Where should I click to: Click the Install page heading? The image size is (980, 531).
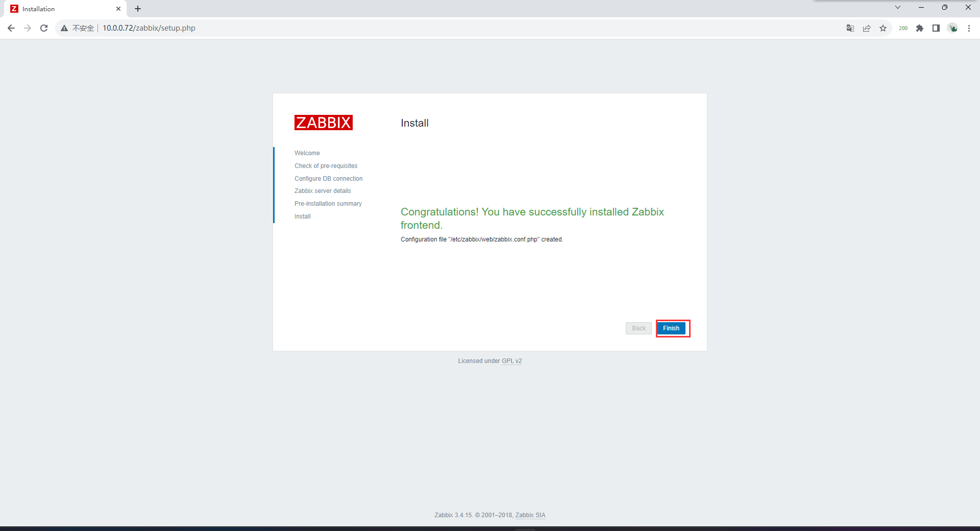click(414, 123)
